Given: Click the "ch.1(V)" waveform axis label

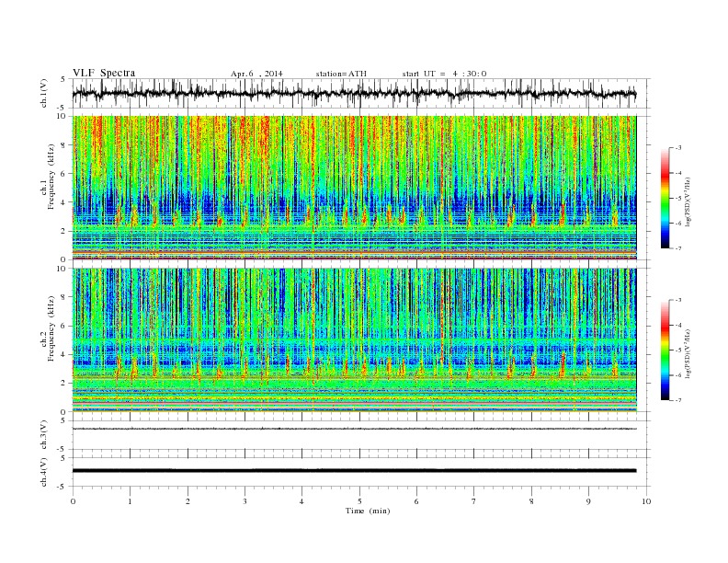Looking at the screenshot, I should click(x=44, y=94).
